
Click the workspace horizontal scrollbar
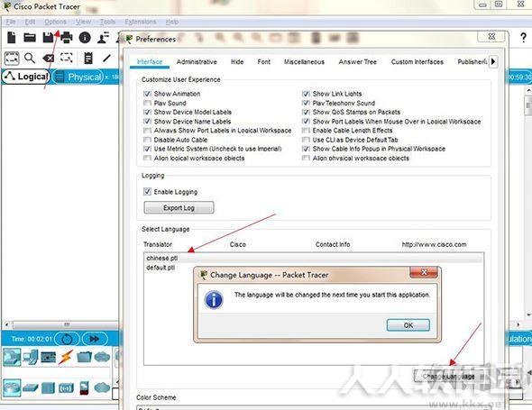65,325
